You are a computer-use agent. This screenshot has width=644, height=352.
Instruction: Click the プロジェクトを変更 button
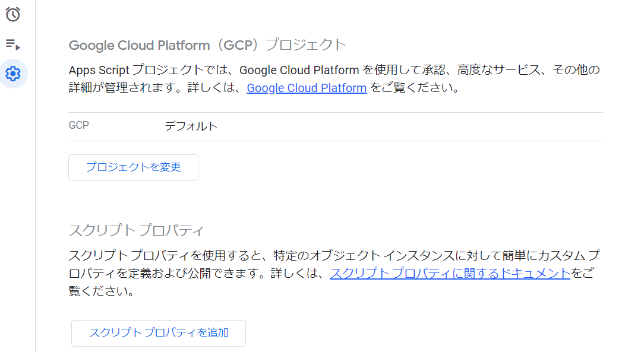(133, 167)
